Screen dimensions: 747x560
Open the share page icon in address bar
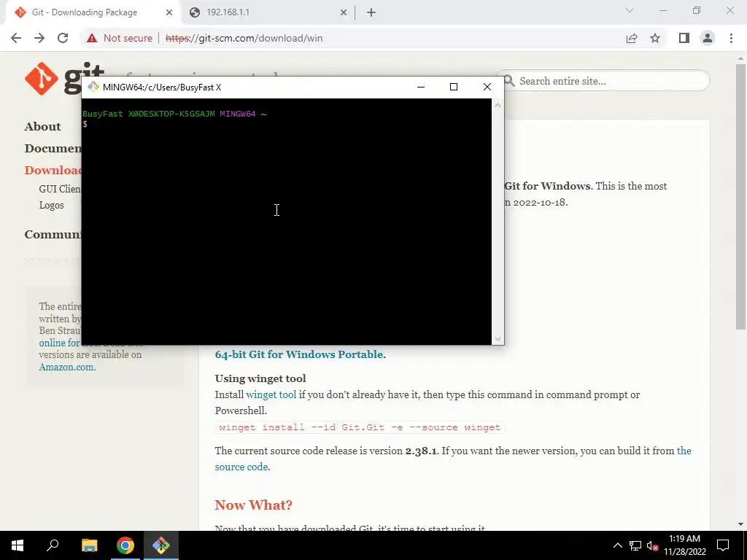point(632,38)
